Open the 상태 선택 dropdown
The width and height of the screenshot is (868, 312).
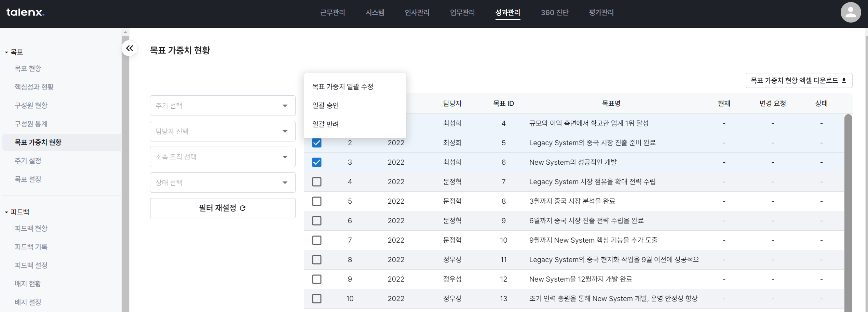click(x=222, y=182)
